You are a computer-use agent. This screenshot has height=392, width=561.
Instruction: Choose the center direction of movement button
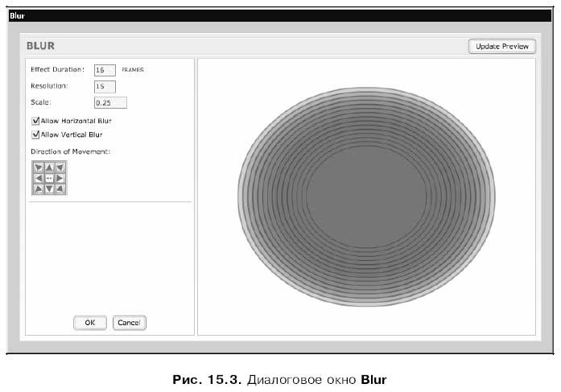(x=49, y=178)
